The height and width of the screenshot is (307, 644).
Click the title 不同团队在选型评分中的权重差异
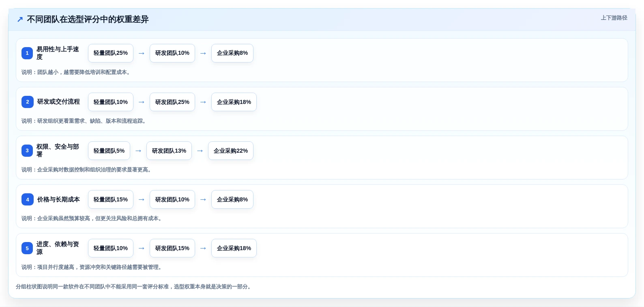click(x=88, y=19)
